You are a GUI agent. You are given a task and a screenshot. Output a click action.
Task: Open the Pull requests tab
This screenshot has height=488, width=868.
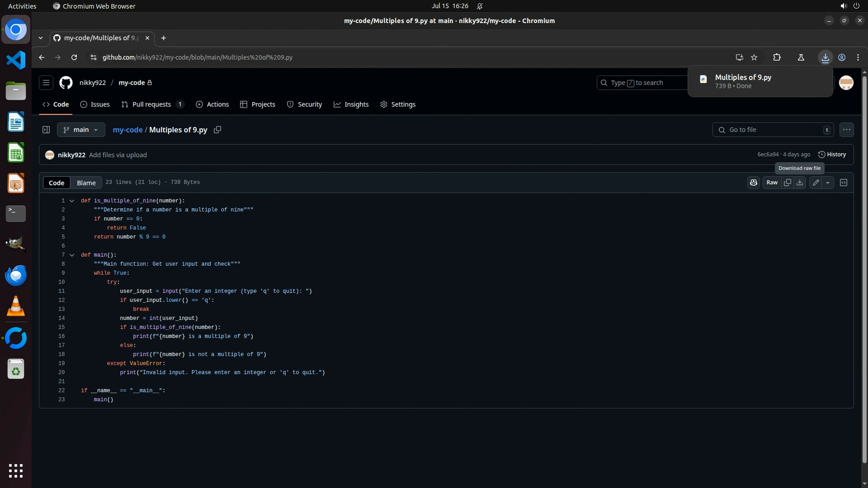click(151, 104)
